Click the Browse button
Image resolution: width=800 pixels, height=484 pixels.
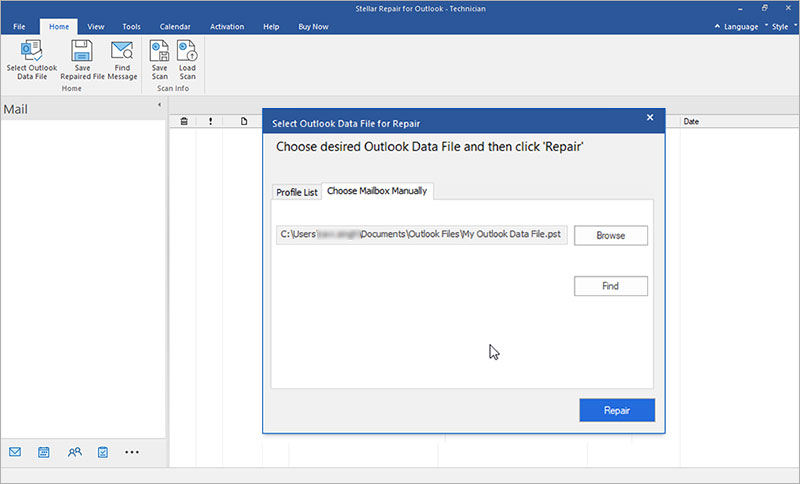611,236
